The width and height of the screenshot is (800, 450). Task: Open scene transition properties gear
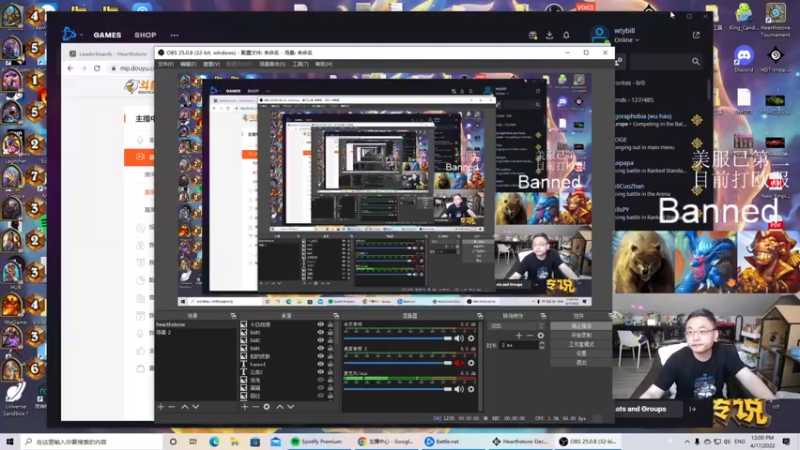540,335
